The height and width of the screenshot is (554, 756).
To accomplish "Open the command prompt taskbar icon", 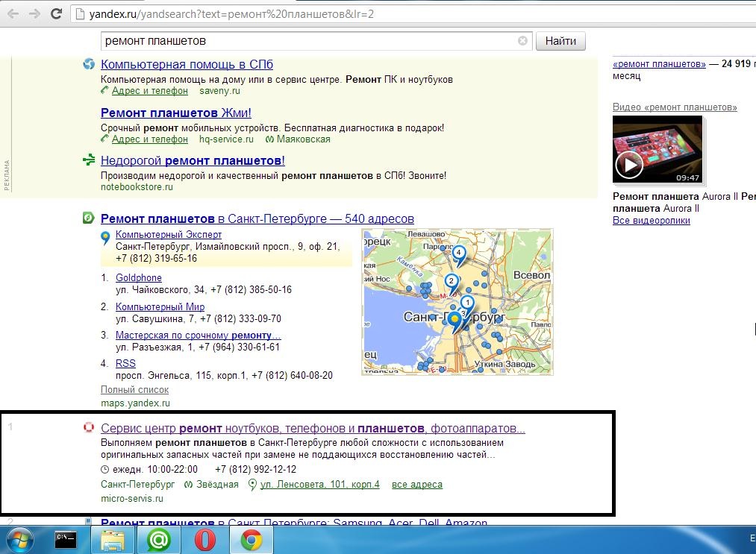I will tap(65, 540).
